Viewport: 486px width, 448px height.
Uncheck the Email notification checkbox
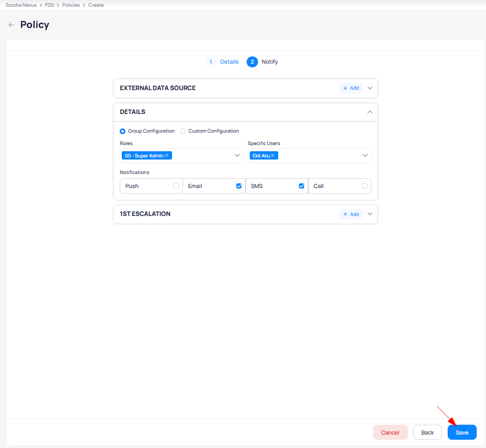239,186
